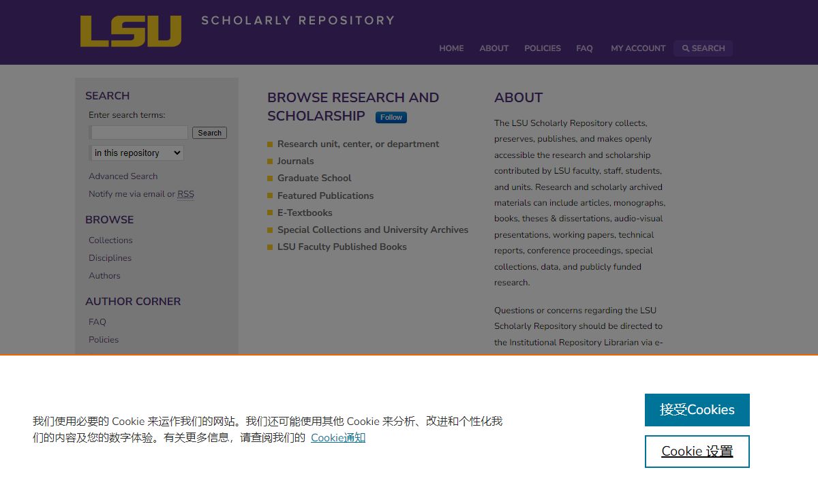This screenshot has width=818, height=504.
Task: Open the Journals link
Action: [296, 161]
